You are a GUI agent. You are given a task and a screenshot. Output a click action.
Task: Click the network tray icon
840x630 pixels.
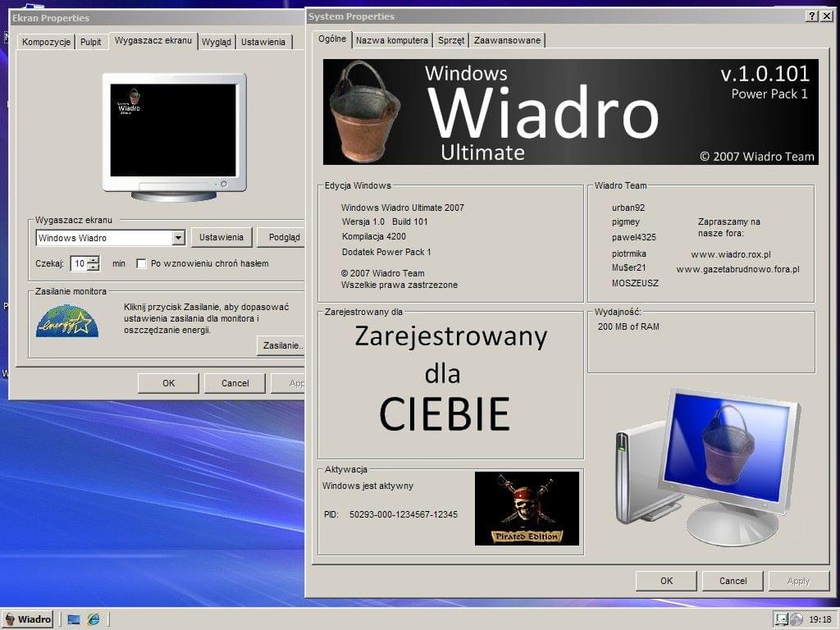pyautogui.click(x=782, y=619)
